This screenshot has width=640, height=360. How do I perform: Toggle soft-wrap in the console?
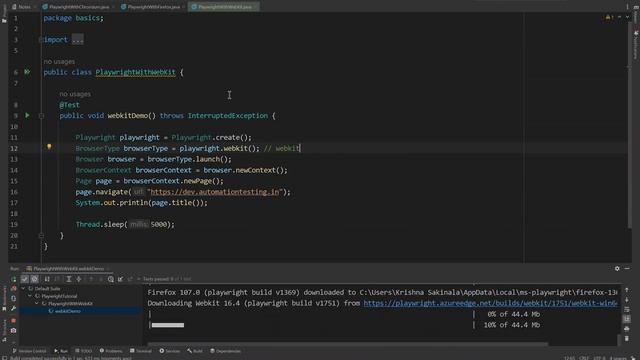point(627,309)
